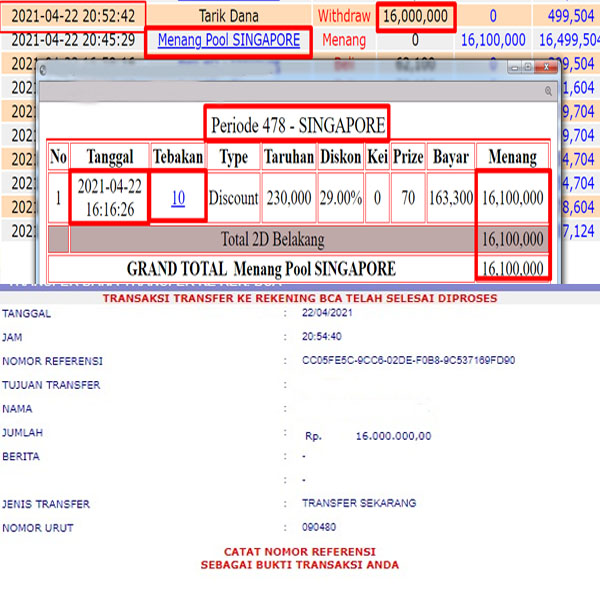600x600 pixels.
Task: Click the Taruhan column header
Action: pyautogui.click(x=289, y=157)
